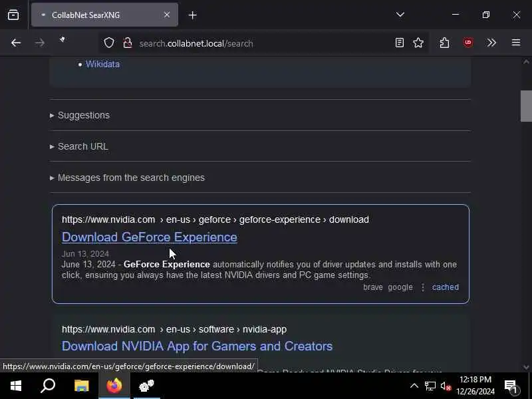Click the brave engine label

(x=373, y=287)
